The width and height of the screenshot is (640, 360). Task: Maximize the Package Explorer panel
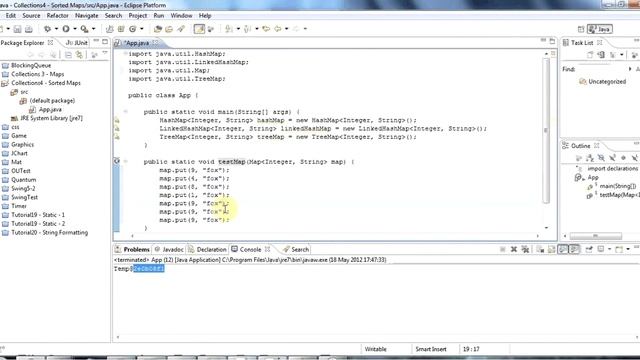[105, 42]
